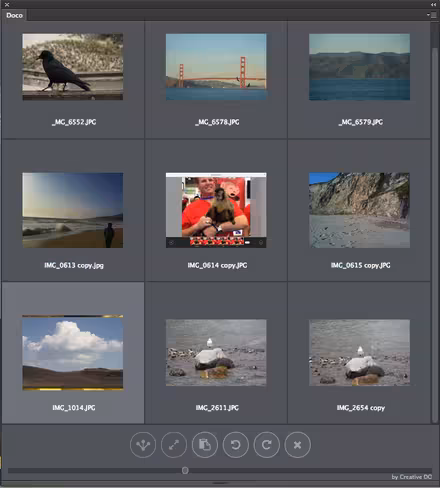Click the thumbnail size slider handle
The height and width of the screenshot is (488, 440).
[185, 470]
